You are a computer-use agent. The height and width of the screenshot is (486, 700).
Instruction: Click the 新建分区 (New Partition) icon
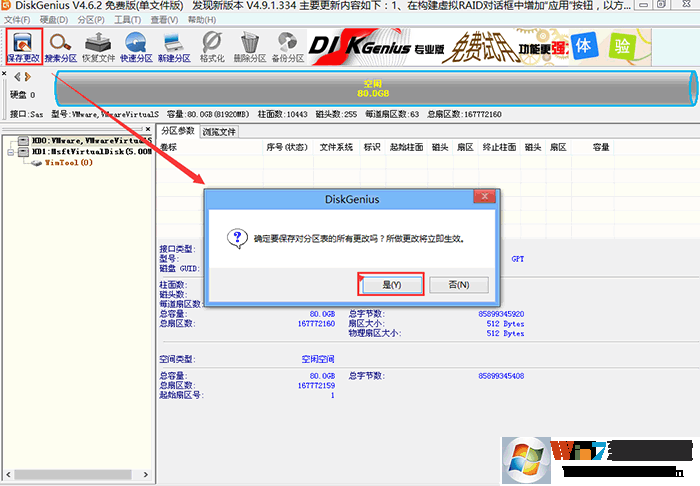pos(174,45)
